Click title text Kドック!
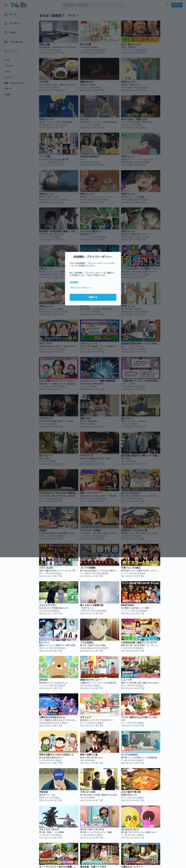This screenshot has width=186, height=868. click(x=44, y=643)
